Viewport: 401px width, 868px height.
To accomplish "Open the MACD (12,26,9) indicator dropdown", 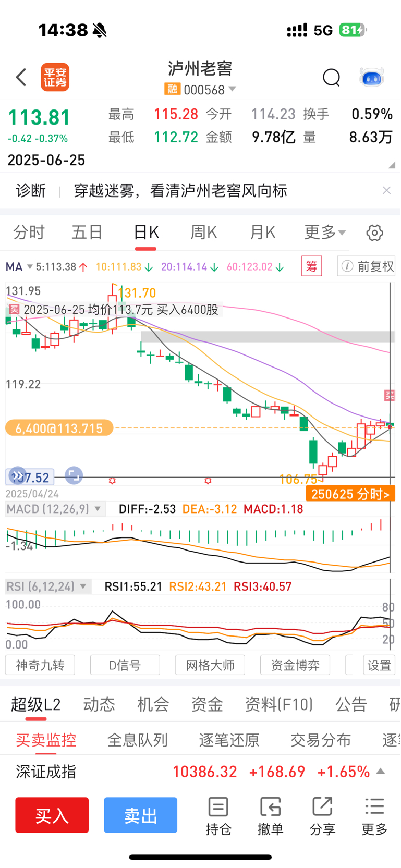I will (x=54, y=509).
